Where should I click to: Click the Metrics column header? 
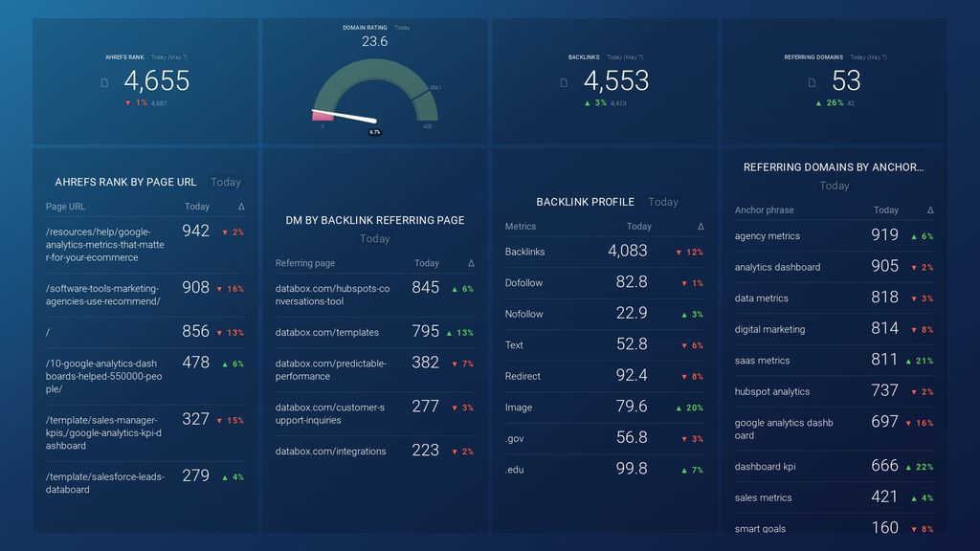(520, 226)
